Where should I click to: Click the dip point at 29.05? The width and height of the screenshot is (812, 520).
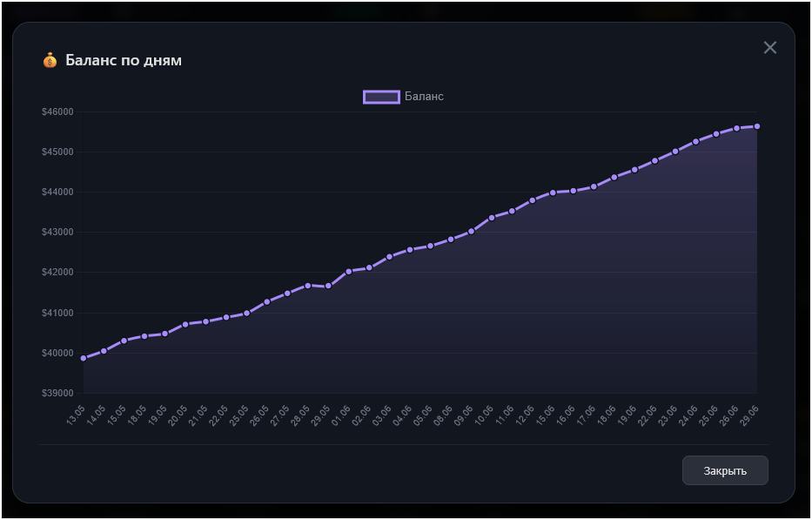coord(328,287)
